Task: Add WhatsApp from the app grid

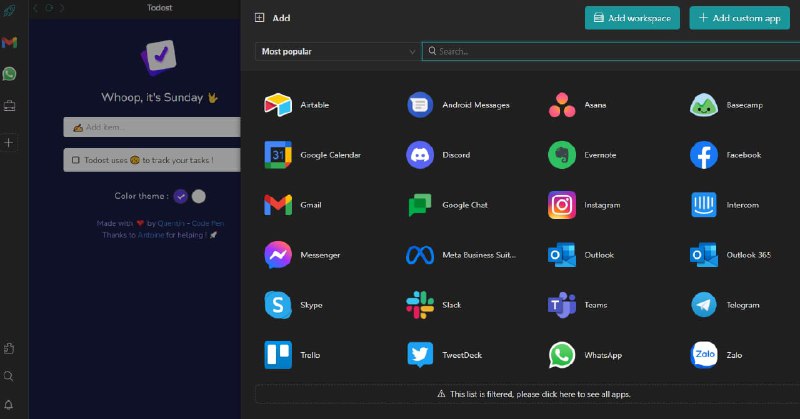Action: tap(562, 355)
